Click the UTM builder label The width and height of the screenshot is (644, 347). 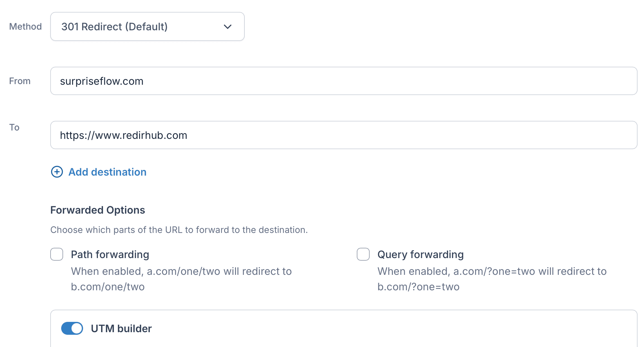(x=121, y=329)
